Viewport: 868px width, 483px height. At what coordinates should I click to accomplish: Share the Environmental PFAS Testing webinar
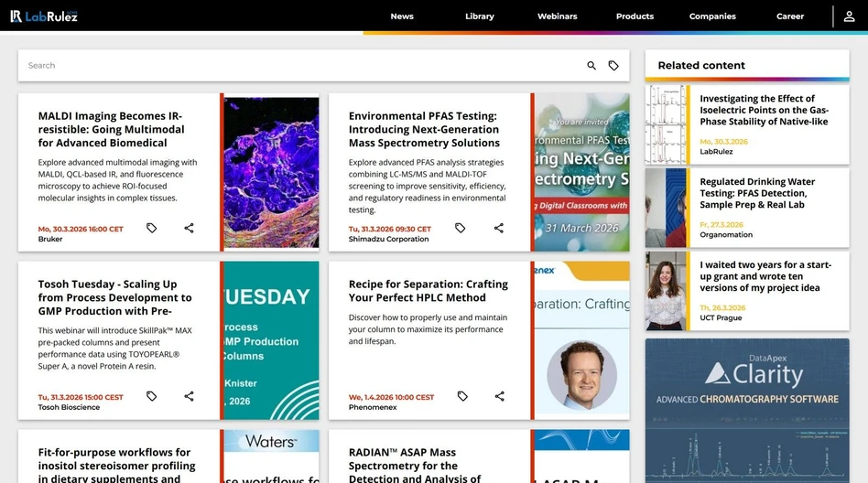tap(499, 228)
